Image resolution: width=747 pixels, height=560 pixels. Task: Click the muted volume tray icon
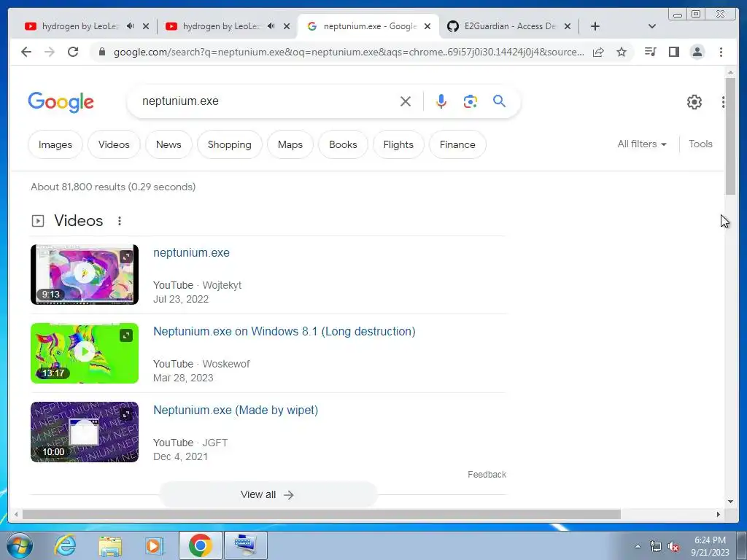tap(673, 547)
